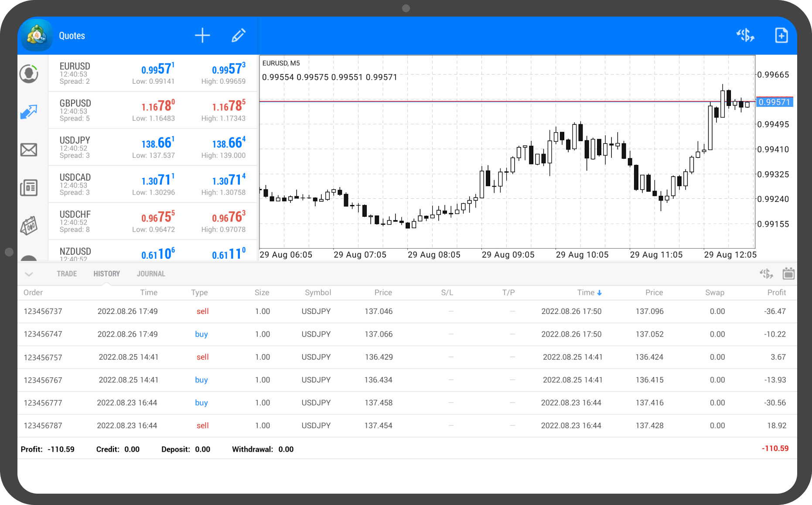Open the JOURNAL tab

150,273
